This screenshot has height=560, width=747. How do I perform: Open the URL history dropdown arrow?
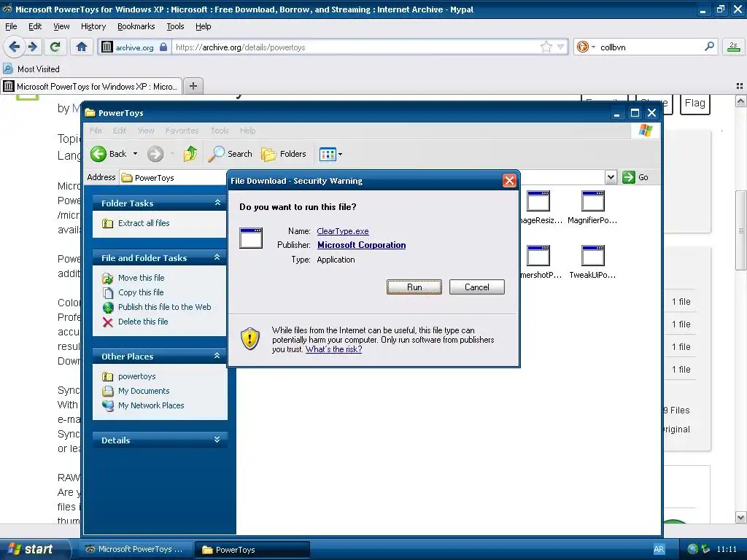click(x=561, y=47)
